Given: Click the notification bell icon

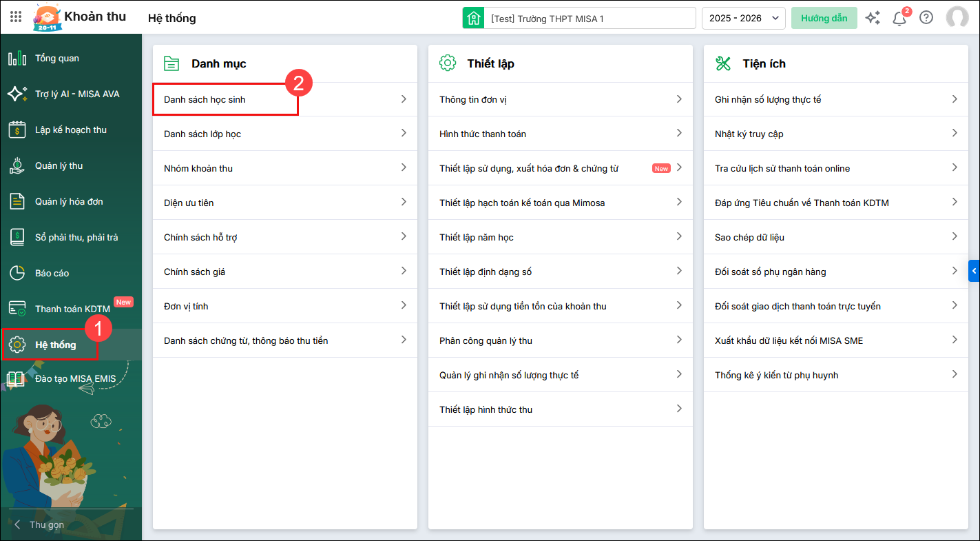Looking at the screenshot, I should pyautogui.click(x=899, y=19).
